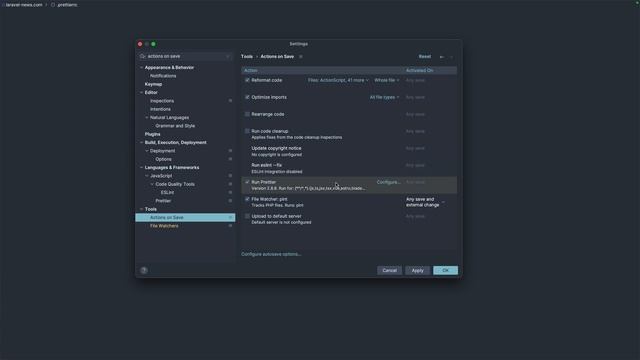Clear the settings search field text
640x360 pixels.
228,56
